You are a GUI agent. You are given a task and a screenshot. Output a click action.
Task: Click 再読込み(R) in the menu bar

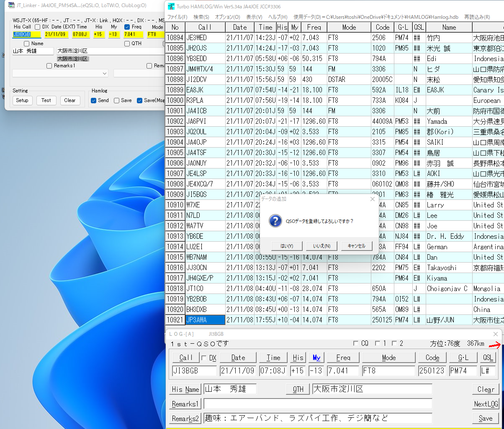(x=477, y=17)
